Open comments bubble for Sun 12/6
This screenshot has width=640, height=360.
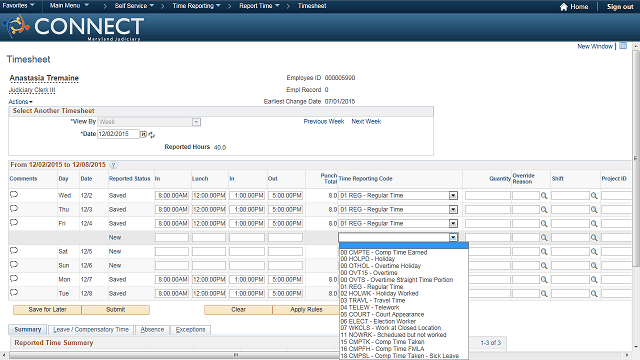14,264
